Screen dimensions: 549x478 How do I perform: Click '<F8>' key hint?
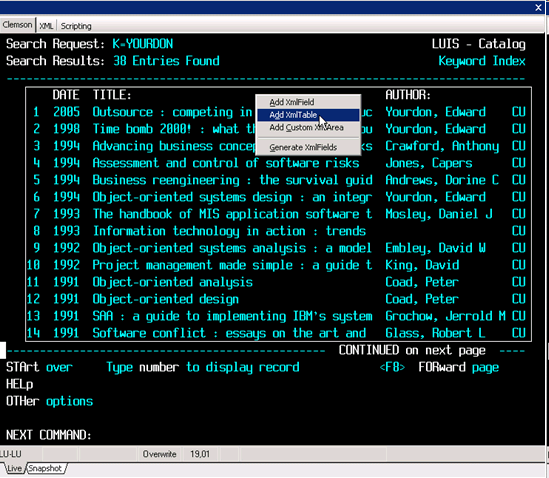point(392,367)
